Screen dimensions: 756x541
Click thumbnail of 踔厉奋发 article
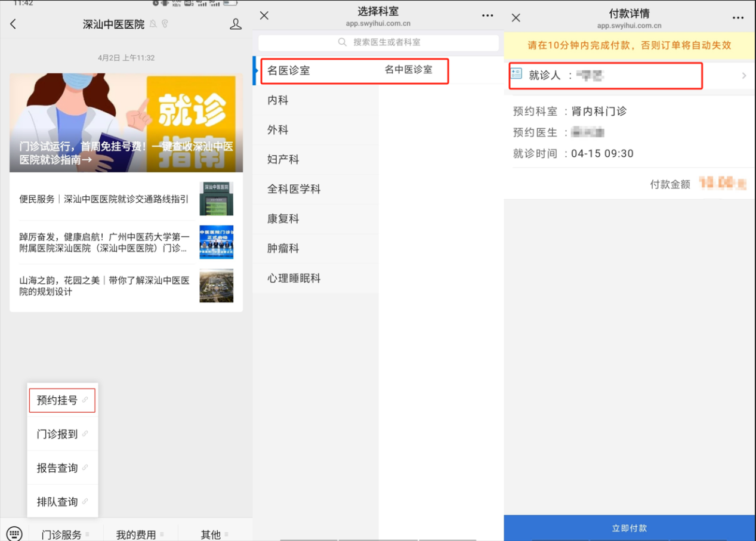click(x=217, y=242)
